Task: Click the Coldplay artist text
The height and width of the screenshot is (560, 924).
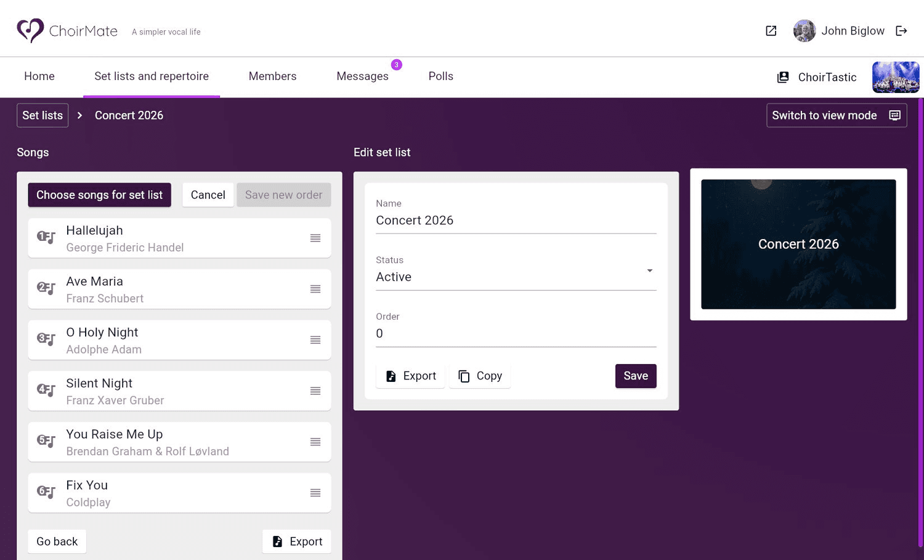Action: click(x=88, y=503)
